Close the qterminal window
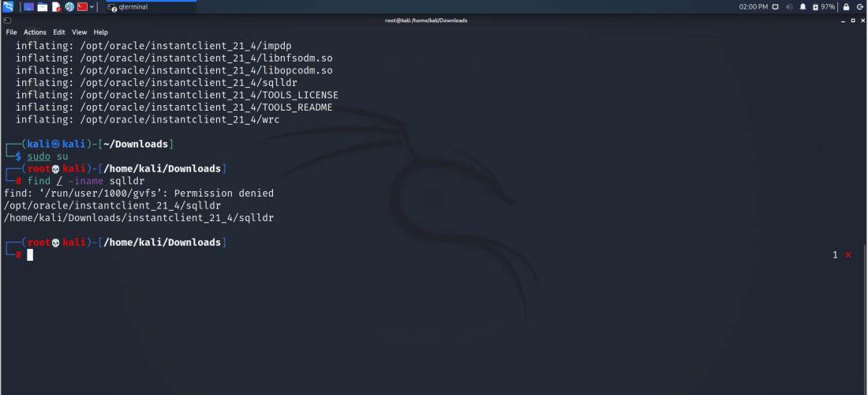This screenshot has width=868, height=395. pyautogui.click(x=862, y=21)
